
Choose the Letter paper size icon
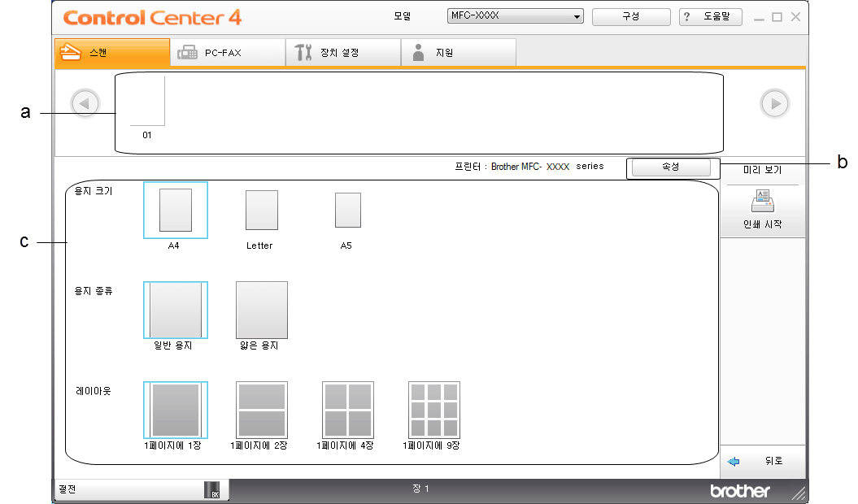[262, 211]
